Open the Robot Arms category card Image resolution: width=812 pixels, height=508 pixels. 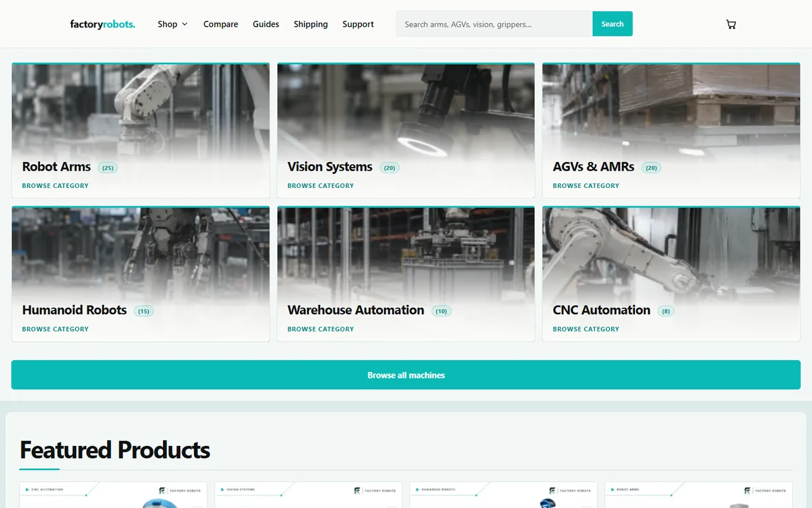[x=141, y=130]
